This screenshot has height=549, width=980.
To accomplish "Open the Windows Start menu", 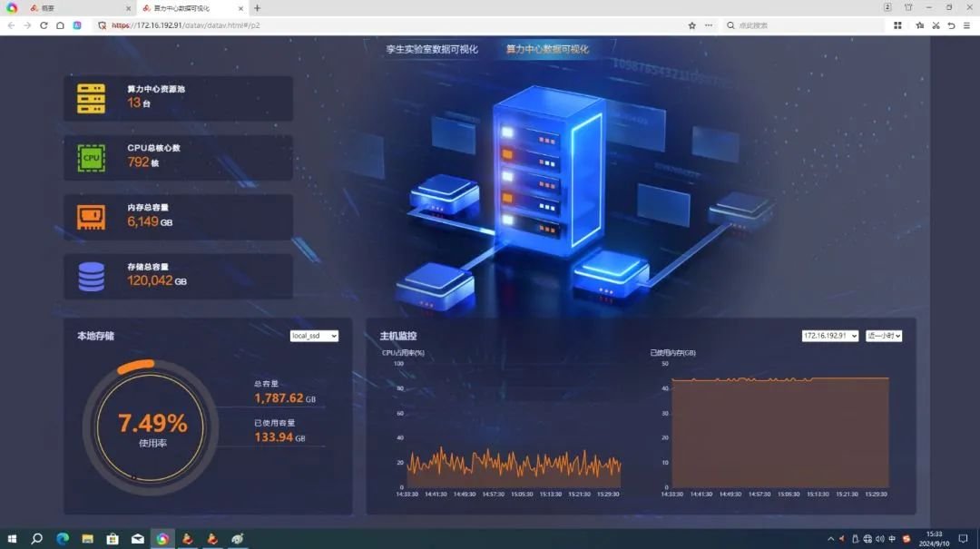I will click(x=12, y=538).
